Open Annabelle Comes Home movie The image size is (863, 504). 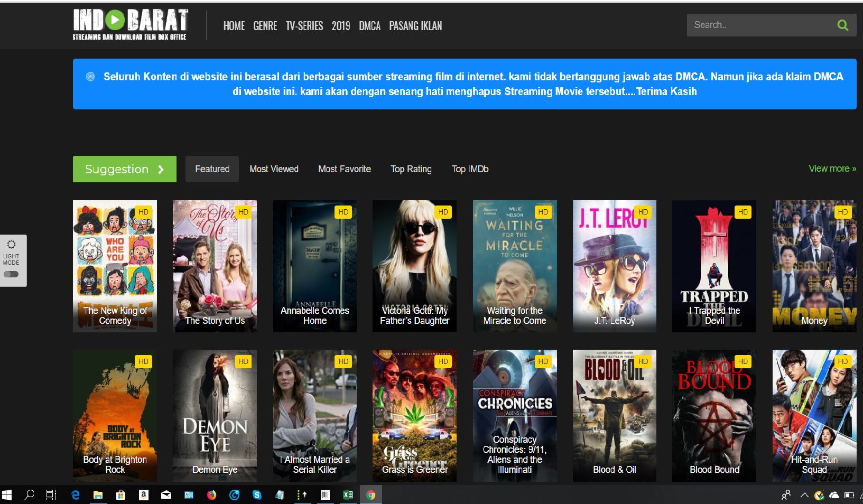point(315,266)
